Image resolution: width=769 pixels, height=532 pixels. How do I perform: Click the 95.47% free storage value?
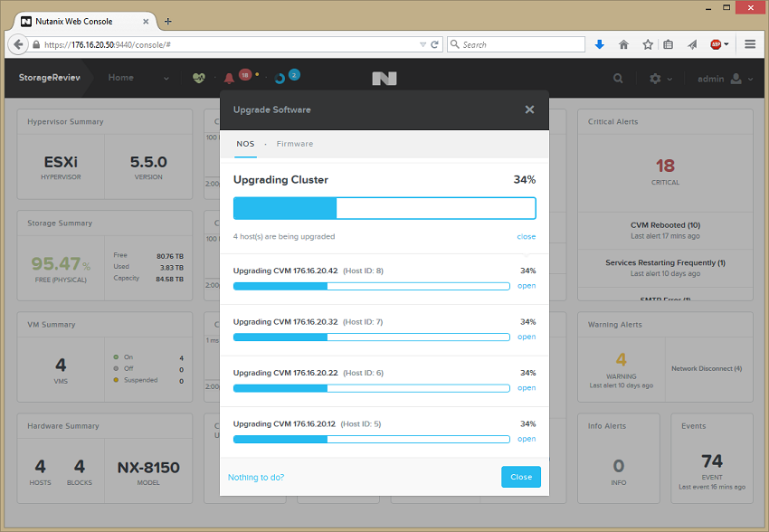(x=61, y=264)
